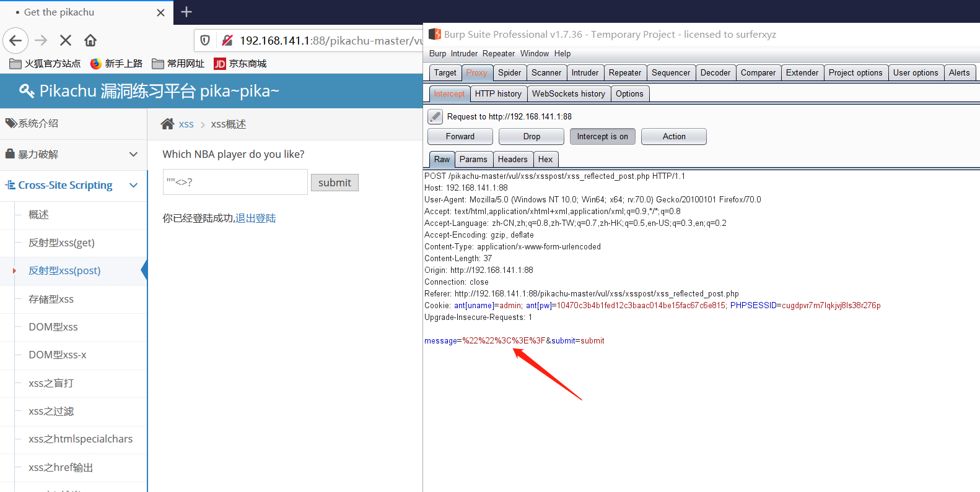Click the submit button on the form
The height and width of the screenshot is (492, 980).
(x=335, y=183)
